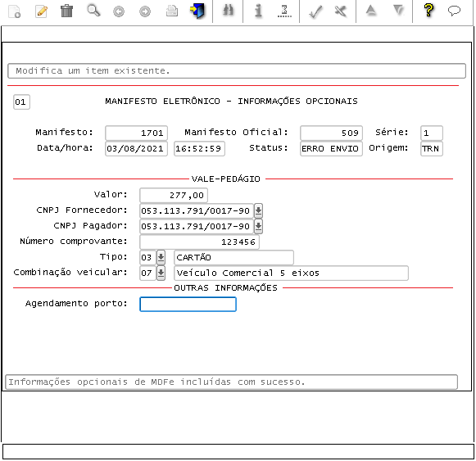Click the Status value ERRO ENVIO
This screenshot has width=476, height=461.
331,149
